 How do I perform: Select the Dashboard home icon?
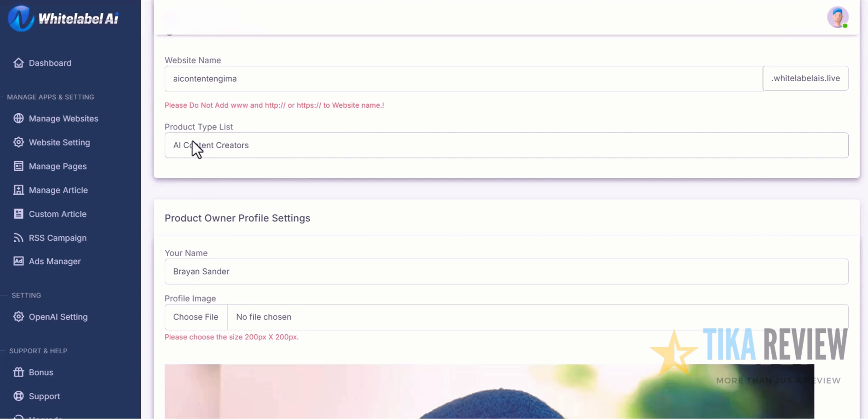tap(18, 63)
